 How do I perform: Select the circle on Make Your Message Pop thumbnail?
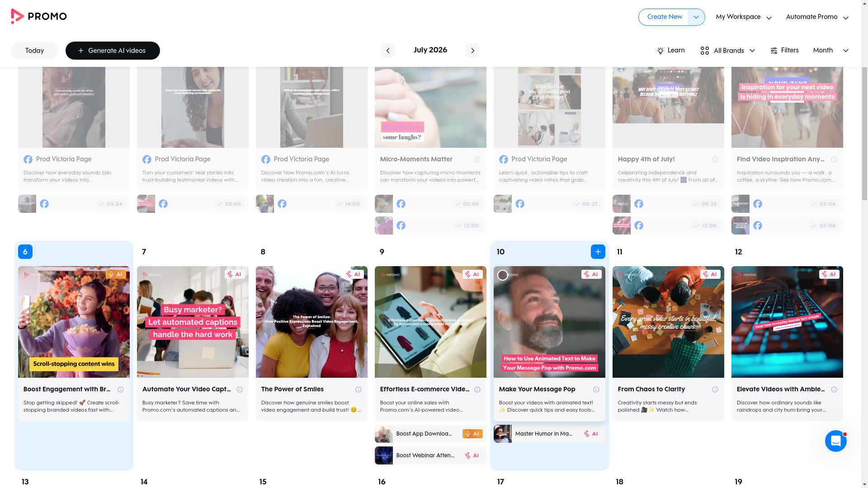[x=502, y=275]
